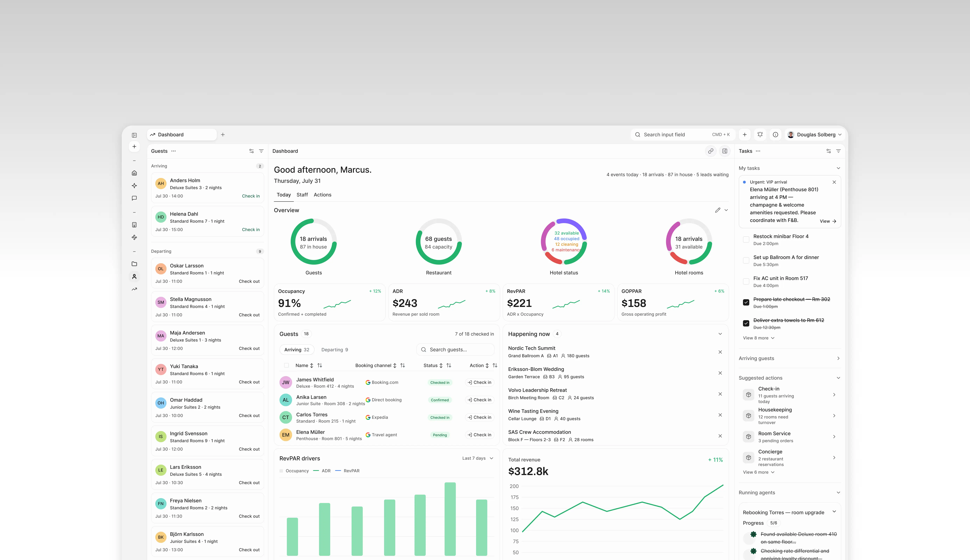Open Tasks panel more options ellipsis
Screen dimensions: 970x560
click(758, 151)
